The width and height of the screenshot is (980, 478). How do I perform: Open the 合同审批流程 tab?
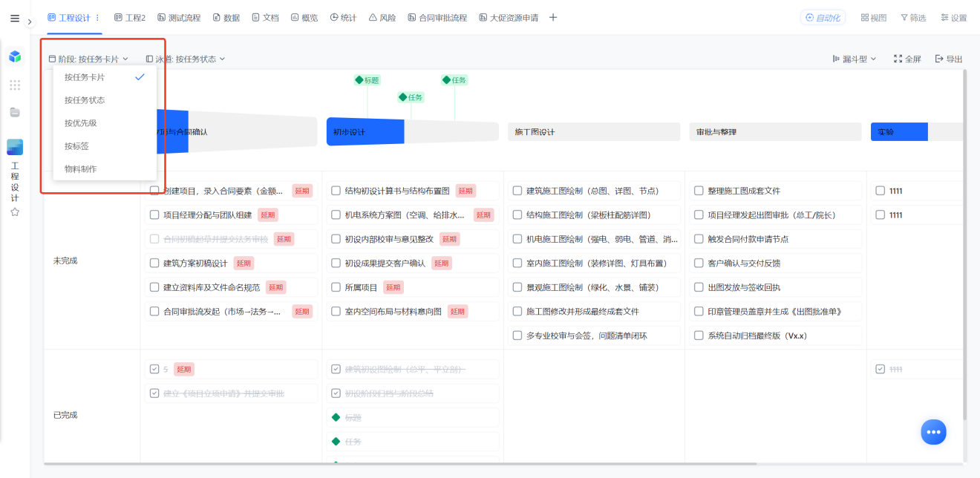pos(437,17)
